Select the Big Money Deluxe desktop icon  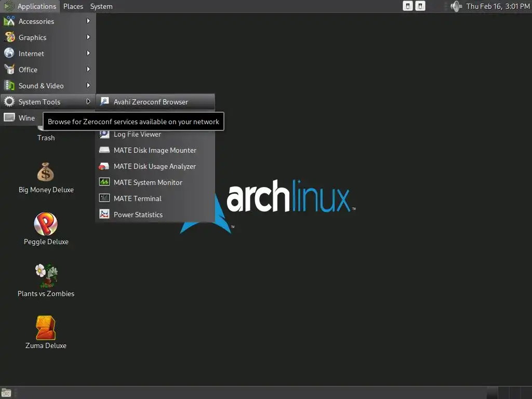[x=46, y=172]
